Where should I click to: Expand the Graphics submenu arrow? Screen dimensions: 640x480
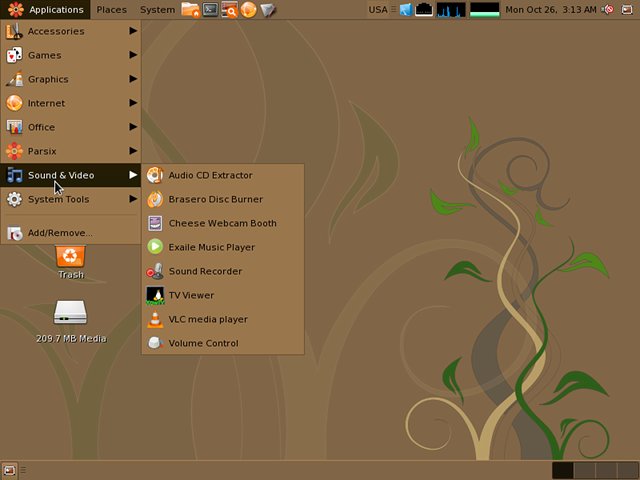133,78
